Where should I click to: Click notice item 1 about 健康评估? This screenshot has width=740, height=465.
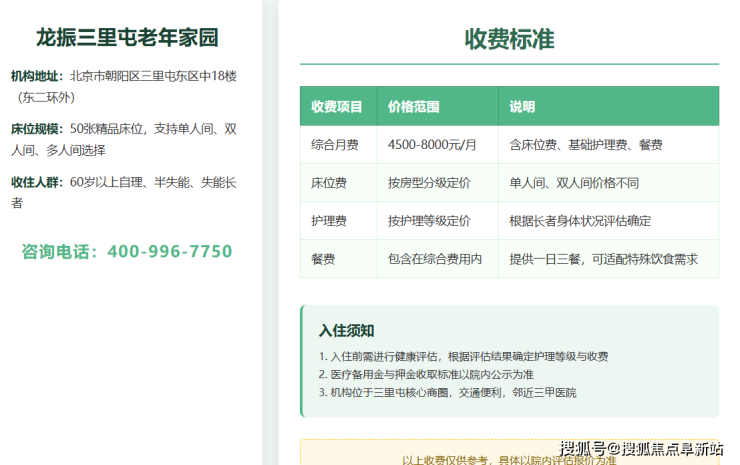pos(463,356)
